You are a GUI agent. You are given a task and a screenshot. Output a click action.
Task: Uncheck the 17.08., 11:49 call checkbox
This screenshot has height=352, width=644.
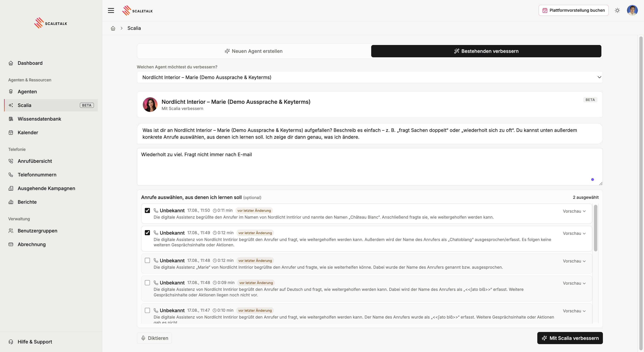(x=148, y=233)
